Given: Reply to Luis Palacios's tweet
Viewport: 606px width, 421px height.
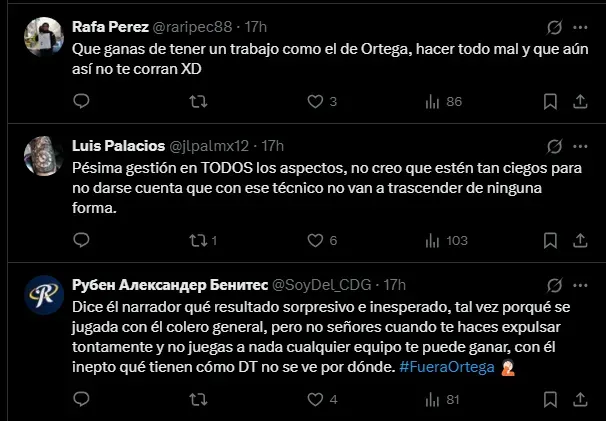Looking at the screenshot, I should 81,240.
